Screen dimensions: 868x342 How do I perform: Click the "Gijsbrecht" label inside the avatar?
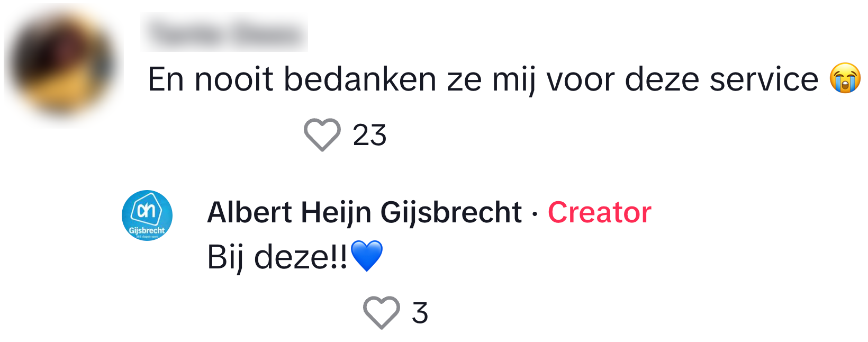(147, 230)
